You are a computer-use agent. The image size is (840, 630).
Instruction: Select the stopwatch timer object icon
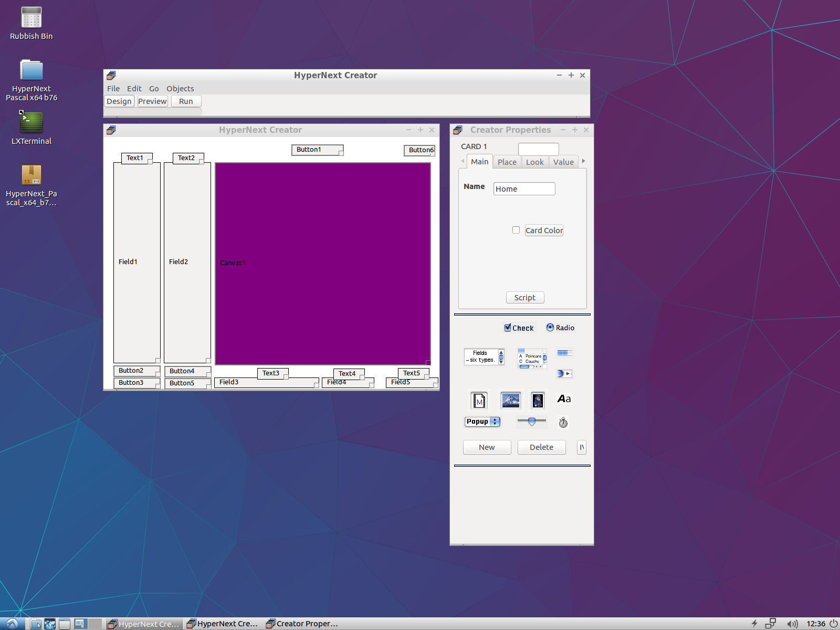pyautogui.click(x=563, y=422)
